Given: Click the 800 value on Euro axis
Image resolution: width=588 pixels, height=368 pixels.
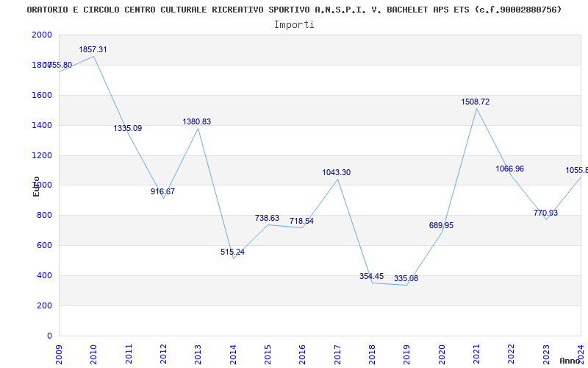Looking at the screenshot, I should (44, 216).
